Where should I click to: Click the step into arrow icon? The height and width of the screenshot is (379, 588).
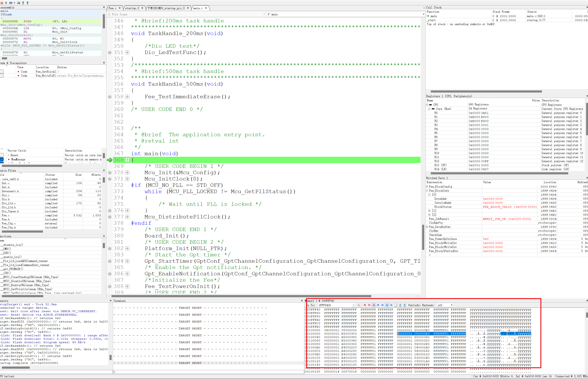pyautogui.click(x=23, y=3)
